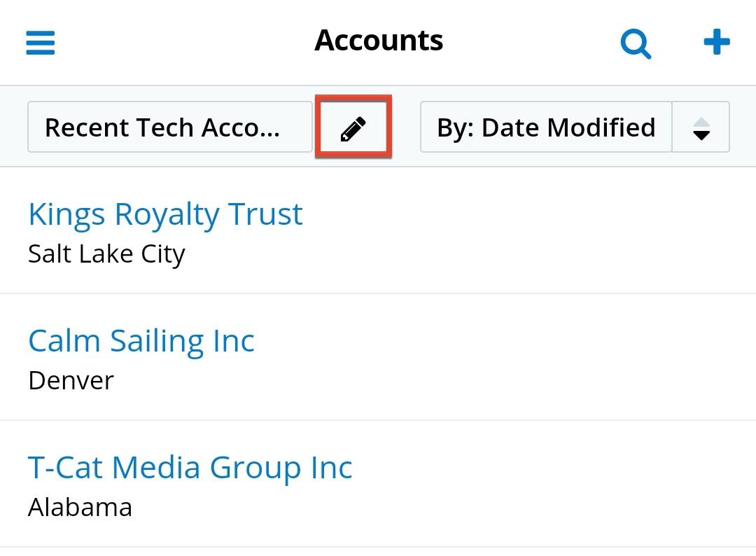Open the Recent Tech Acco... filter dropdown
The height and width of the screenshot is (556, 756).
[x=169, y=127]
